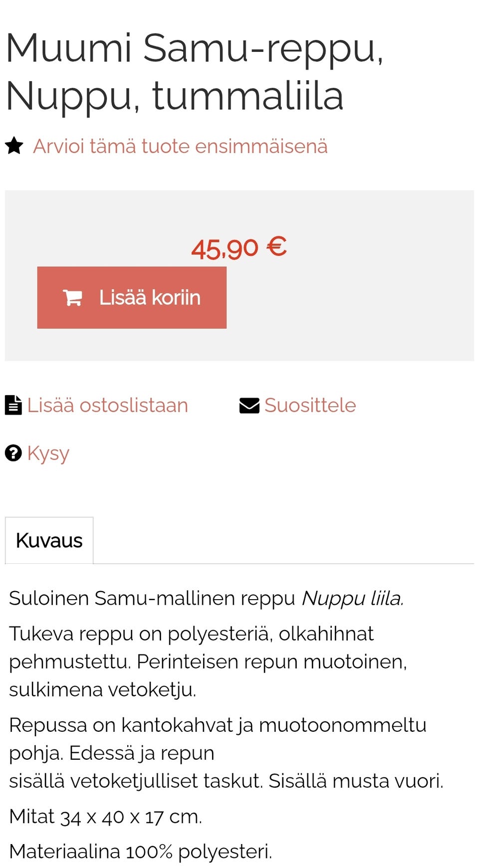The width and height of the screenshot is (479, 868).
Task: Click the envelope icon beside Suosittele
Action: point(249,405)
